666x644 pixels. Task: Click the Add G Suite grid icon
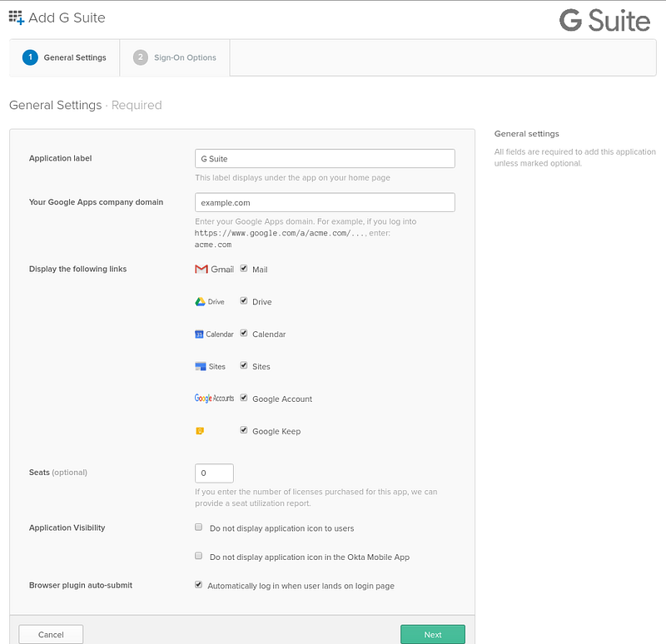coord(17,17)
